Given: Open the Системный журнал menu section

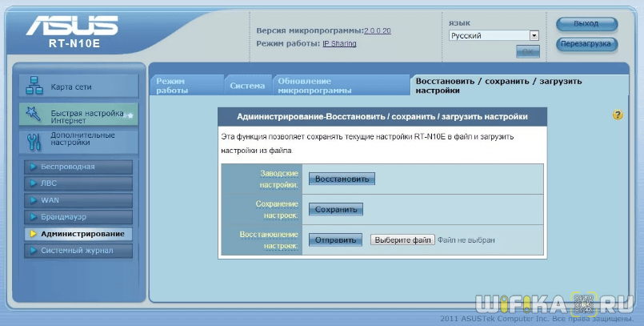Looking at the screenshot, I should (78, 251).
